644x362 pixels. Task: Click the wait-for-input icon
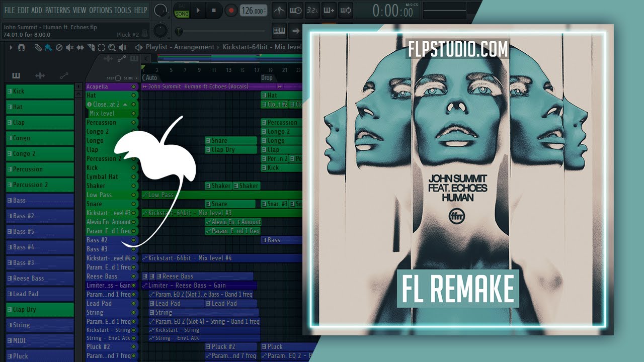pyautogui.click(x=296, y=10)
